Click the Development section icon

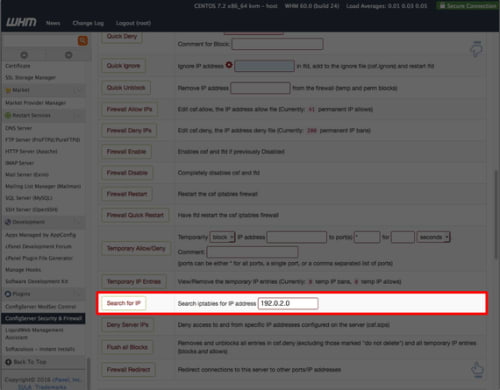tap(8, 222)
